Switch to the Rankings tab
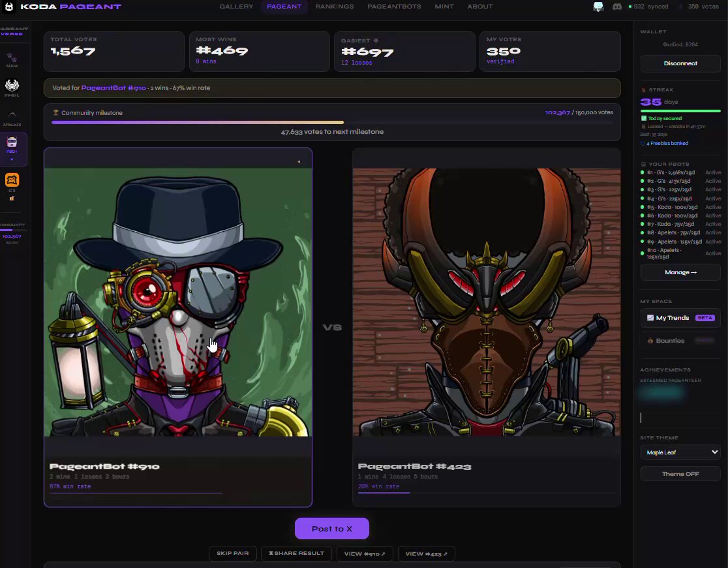Screen dimensions: 728x568 [x=334, y=7]
